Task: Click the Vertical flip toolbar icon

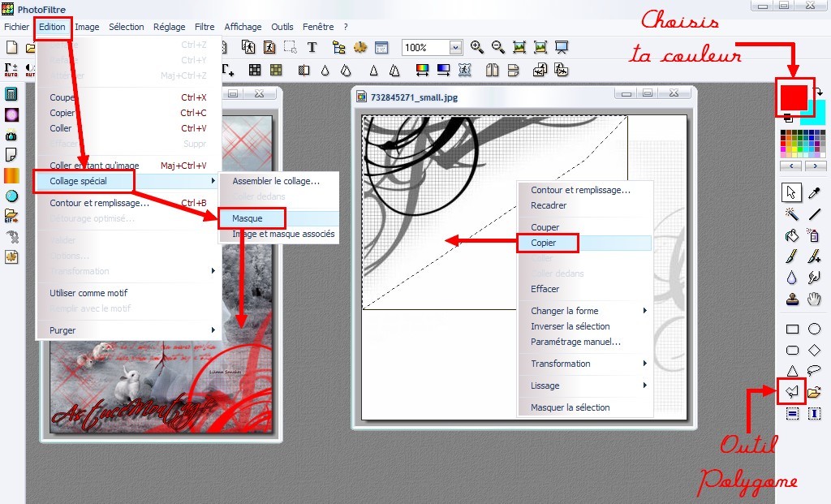Action: pos(514,70)
